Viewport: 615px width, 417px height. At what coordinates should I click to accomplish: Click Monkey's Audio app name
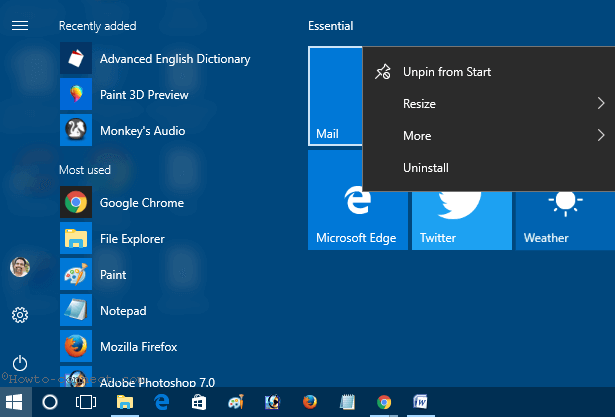[142, 131]
